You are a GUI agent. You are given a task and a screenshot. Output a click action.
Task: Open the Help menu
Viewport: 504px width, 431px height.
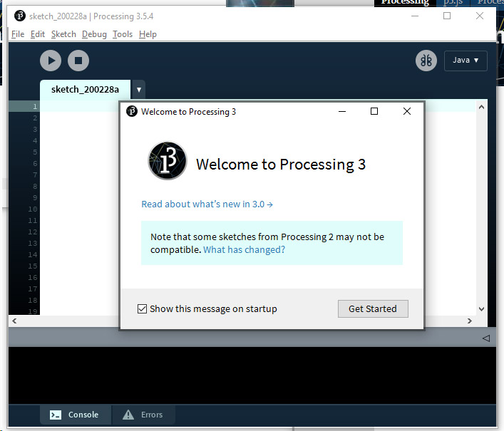click(148, 34)
